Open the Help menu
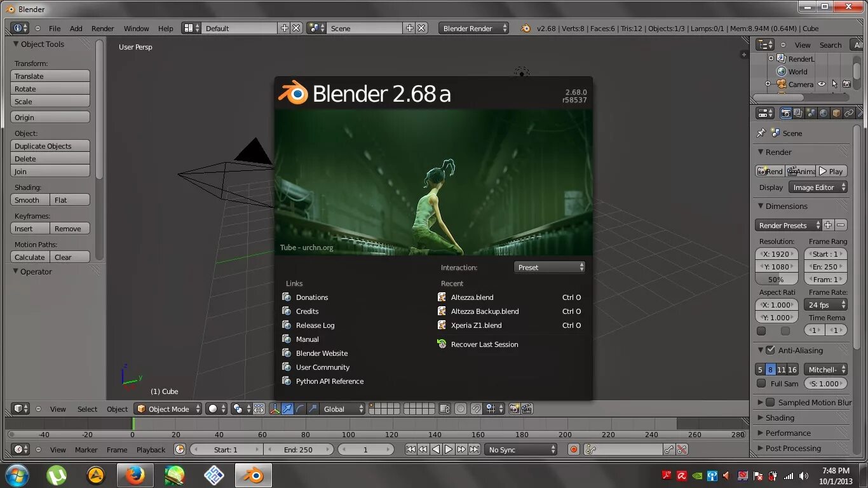Viewport: 868px width, 488px height. click(x=165, y=29)
